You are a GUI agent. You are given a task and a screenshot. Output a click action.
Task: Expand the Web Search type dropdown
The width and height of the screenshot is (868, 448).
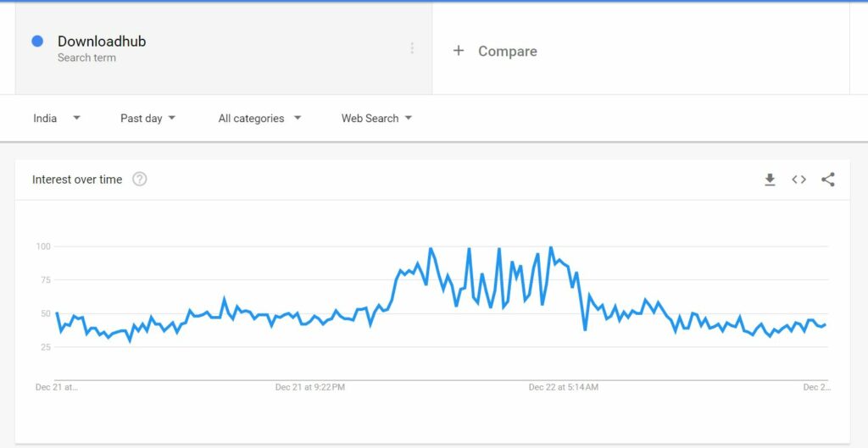tap(376, 118)
